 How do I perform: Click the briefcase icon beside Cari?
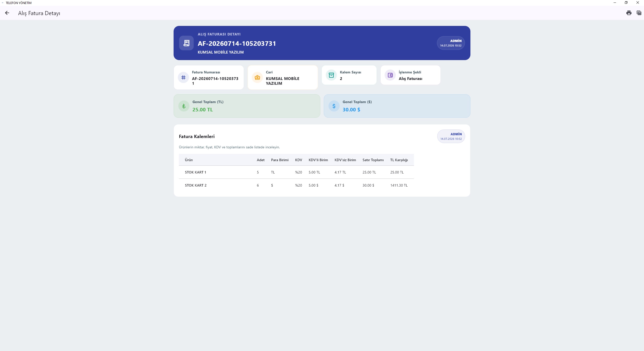pos(257,77)
